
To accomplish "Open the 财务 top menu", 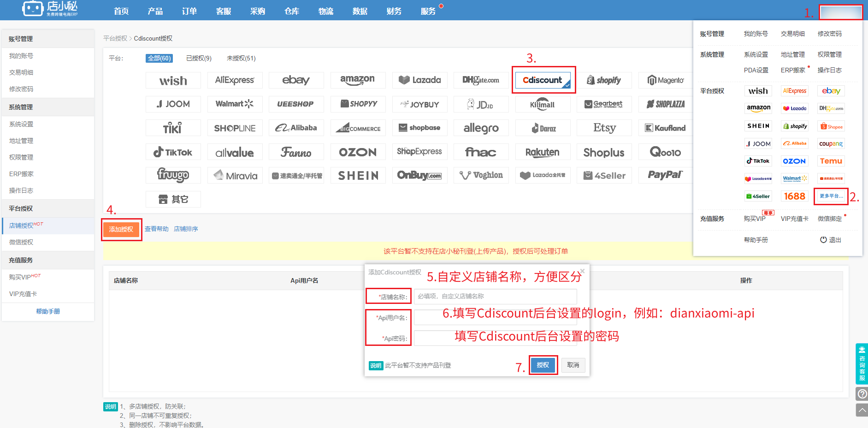I will [x=394, y=11].
